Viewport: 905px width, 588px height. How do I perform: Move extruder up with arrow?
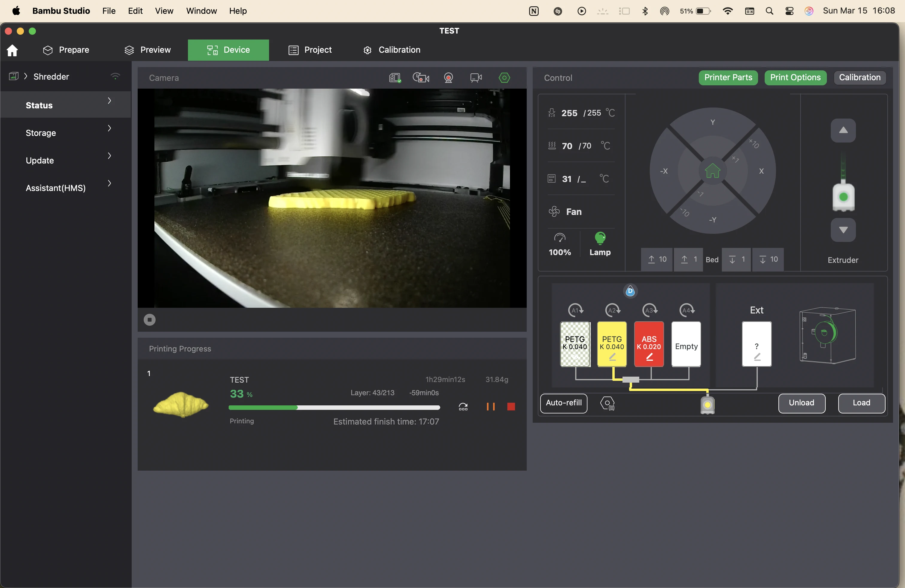pyautogui.click(x=843, y=131)
